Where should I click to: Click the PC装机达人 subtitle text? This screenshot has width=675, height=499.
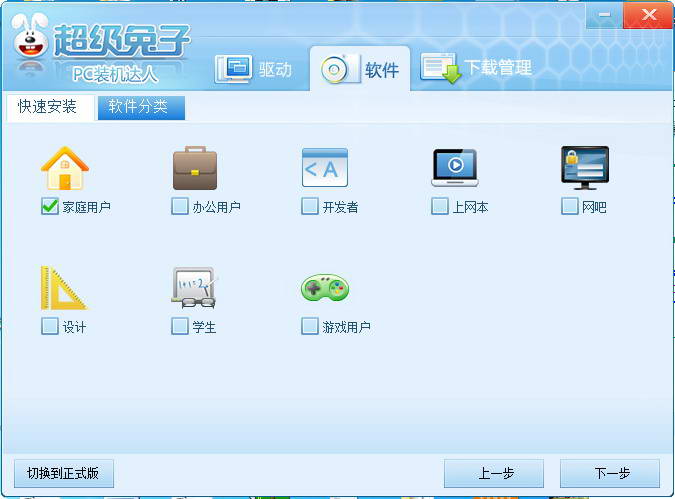coord(115,74)
